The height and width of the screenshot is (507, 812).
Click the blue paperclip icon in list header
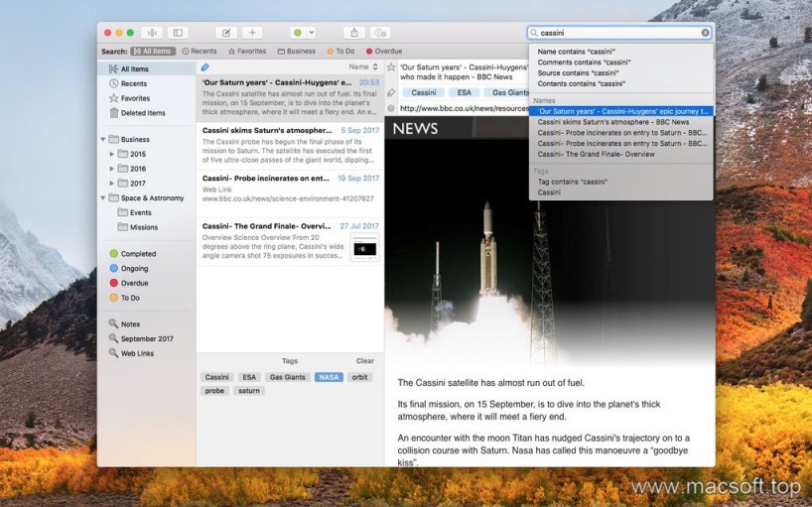click(x=205, y=67)
